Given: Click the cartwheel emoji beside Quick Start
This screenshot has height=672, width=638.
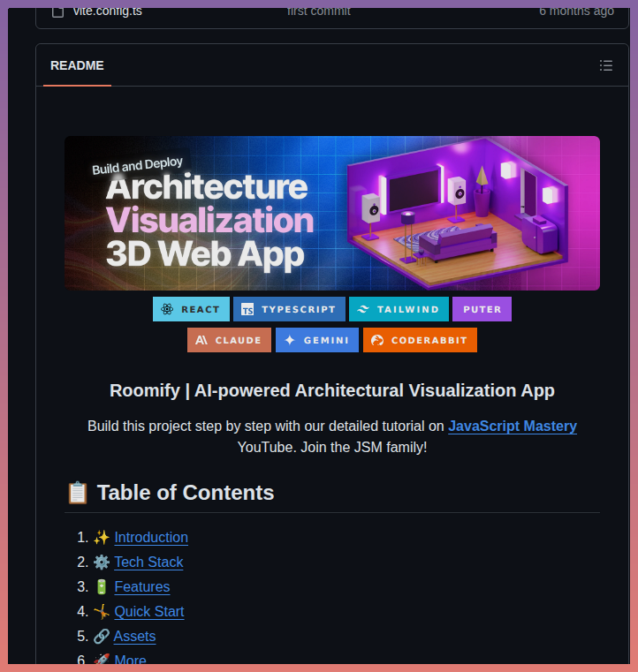Looking at the screenshot, I should coord(102,612).
